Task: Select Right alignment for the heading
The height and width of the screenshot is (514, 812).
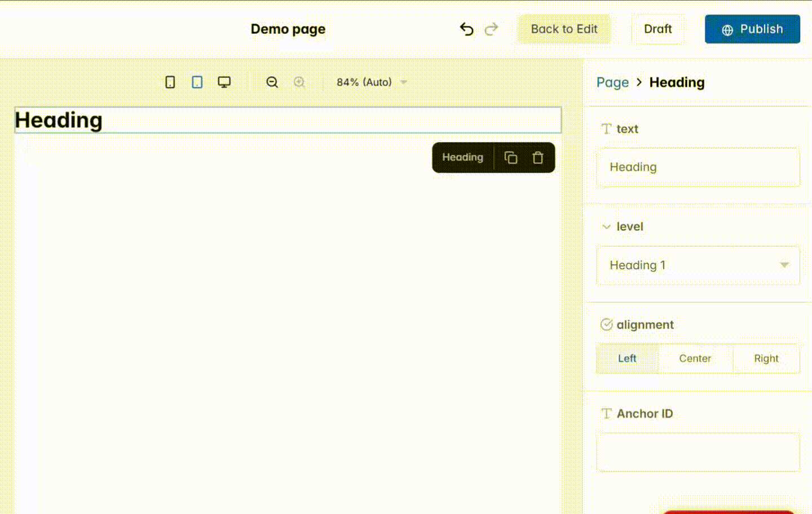Action: coord(766,358)
